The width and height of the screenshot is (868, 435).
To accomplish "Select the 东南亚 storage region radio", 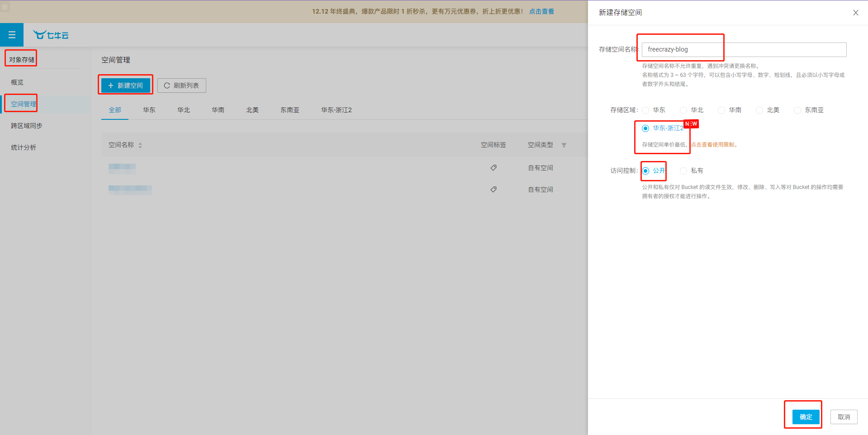I will [797, 110].
